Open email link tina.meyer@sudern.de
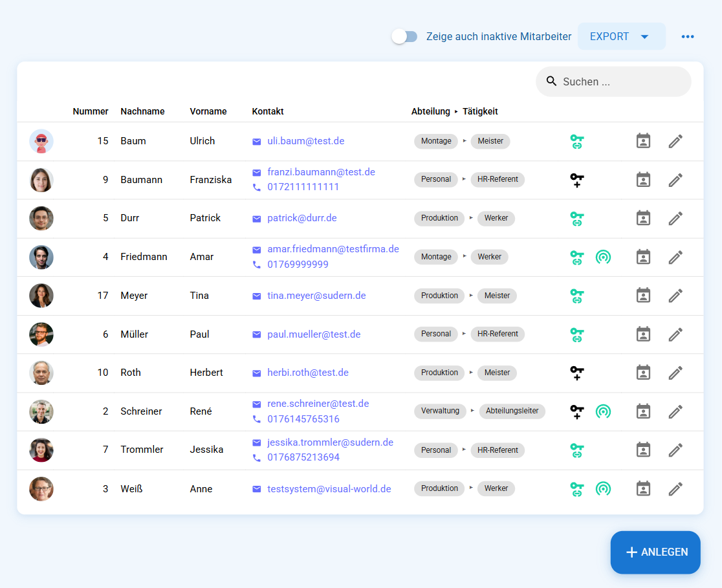The width and height of the screenshot is (722, 588). pos(316,296)
